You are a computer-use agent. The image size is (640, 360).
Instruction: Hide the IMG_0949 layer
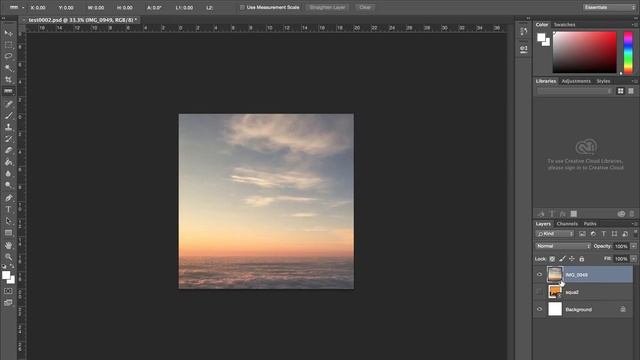pos(540,275)
